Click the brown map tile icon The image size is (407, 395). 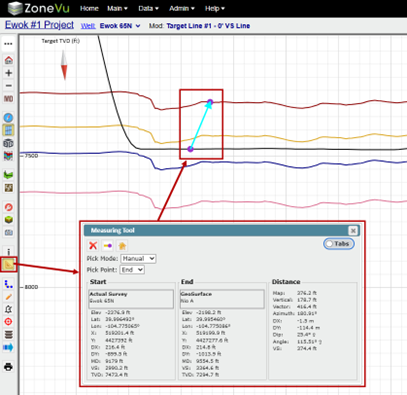(x=8, y=188)
